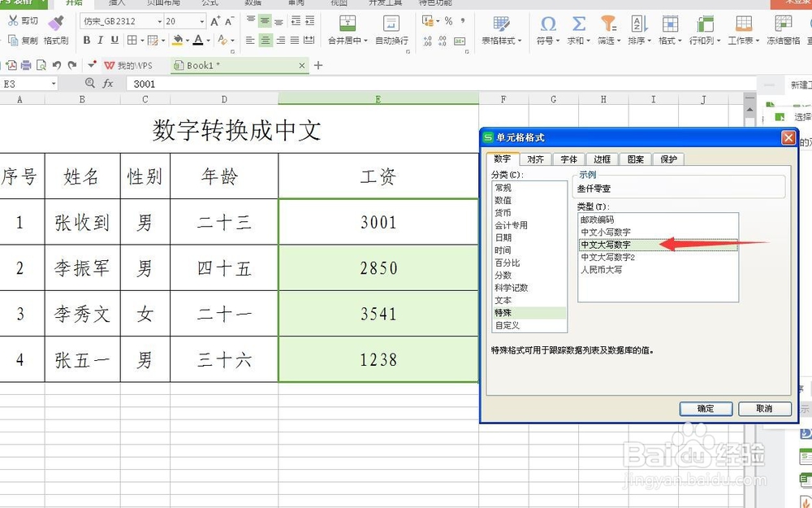This screenshot has width=812, height=508.
Task: Select the format painter tool
Action: 56,26
